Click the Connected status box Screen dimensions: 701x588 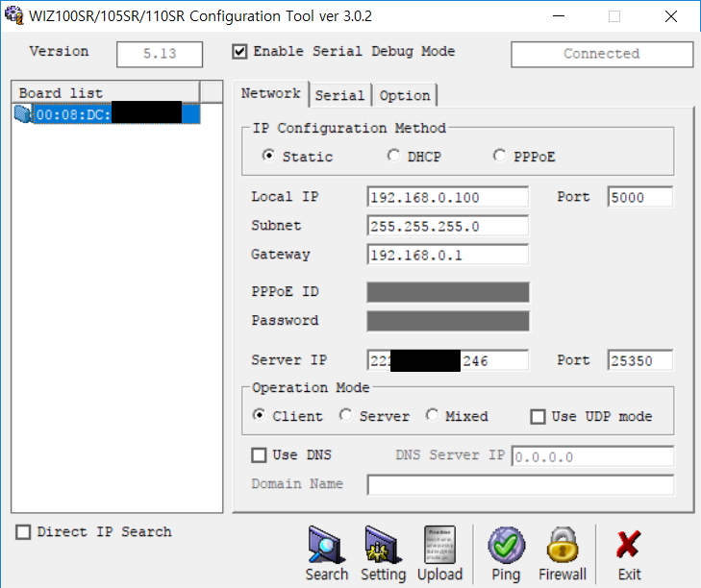point(602,54)
